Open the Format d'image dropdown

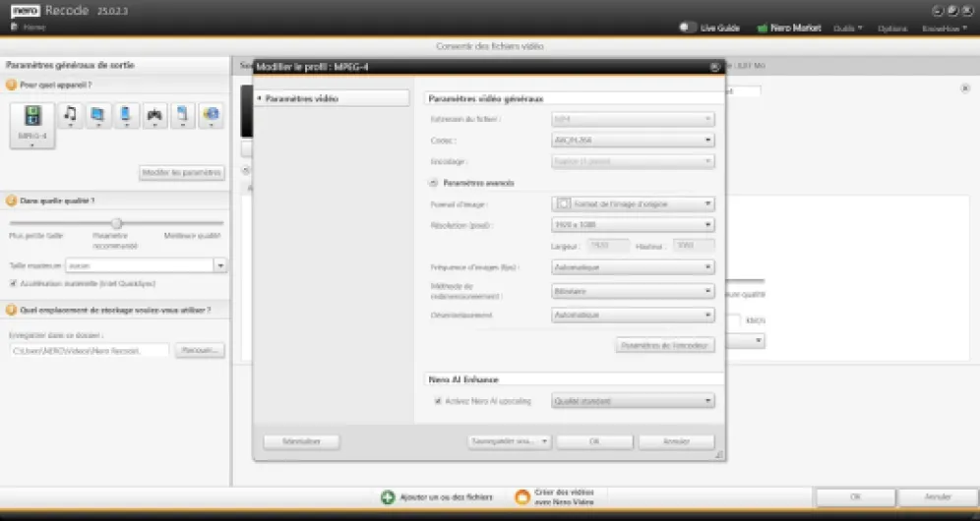pos(633,203)
